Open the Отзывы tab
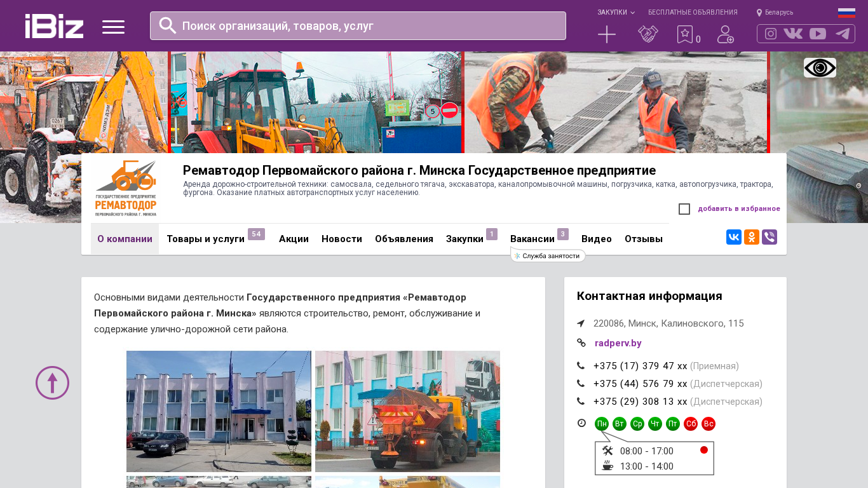The width and height of the screenshot is (868, 488). click(644, 239)
